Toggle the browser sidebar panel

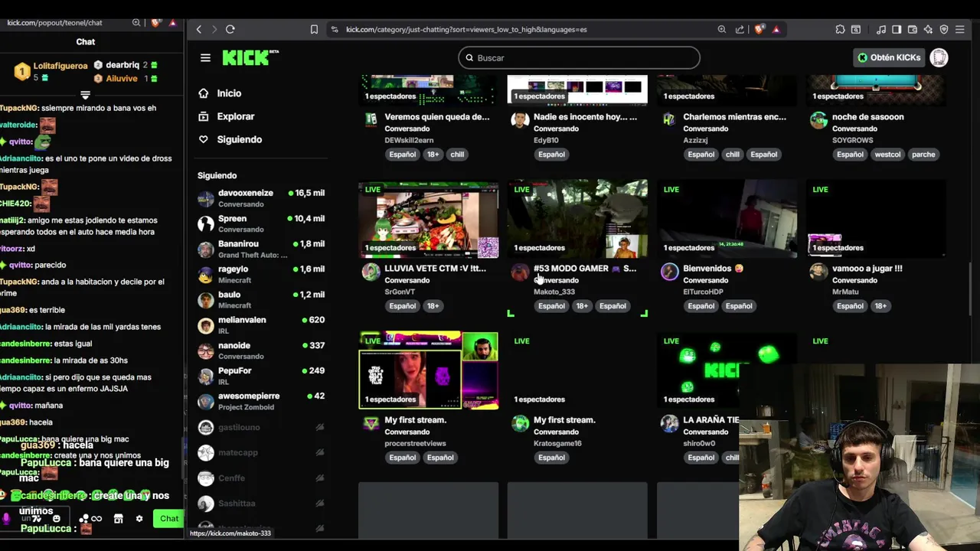tap(897, 29)
